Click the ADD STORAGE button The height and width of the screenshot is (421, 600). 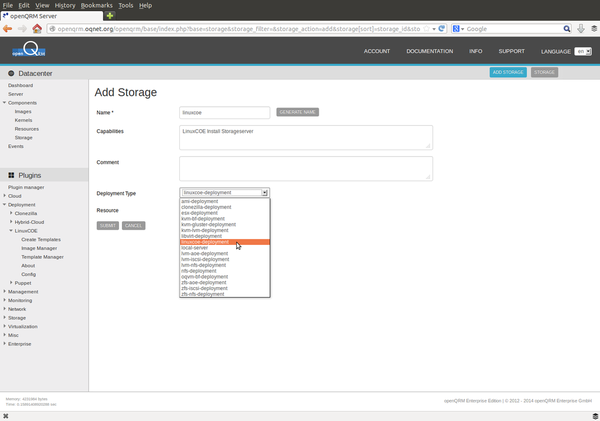[x=508, y=72]
